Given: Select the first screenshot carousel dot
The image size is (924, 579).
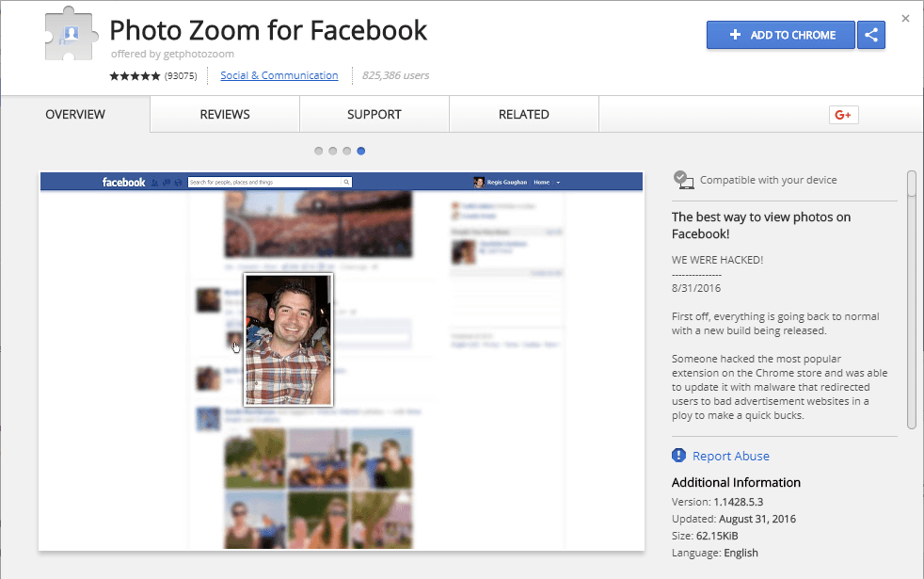Looking at the screenshot, I should click(319, 151).
